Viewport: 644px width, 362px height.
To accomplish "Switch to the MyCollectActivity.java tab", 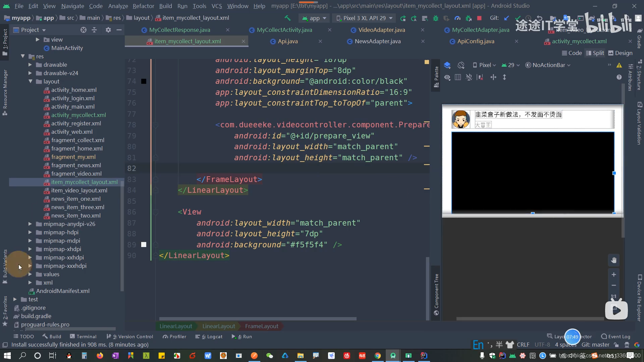I will [x=284, y=30].
